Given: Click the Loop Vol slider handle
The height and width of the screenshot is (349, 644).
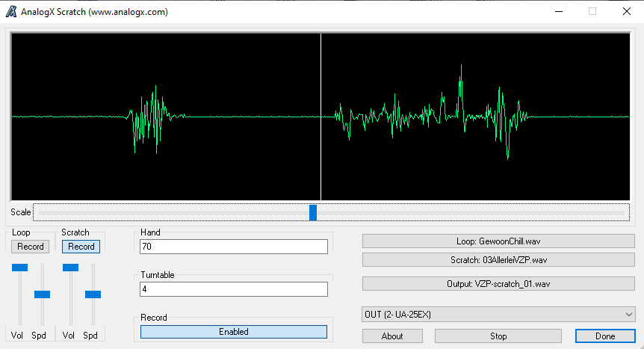Looking at the screenshot, I should point(19,267).
